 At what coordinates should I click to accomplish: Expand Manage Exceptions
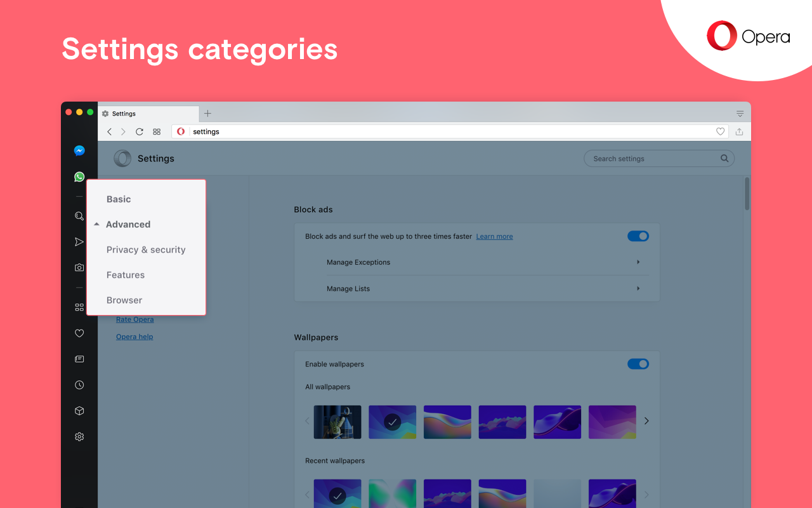pos(638,262)
